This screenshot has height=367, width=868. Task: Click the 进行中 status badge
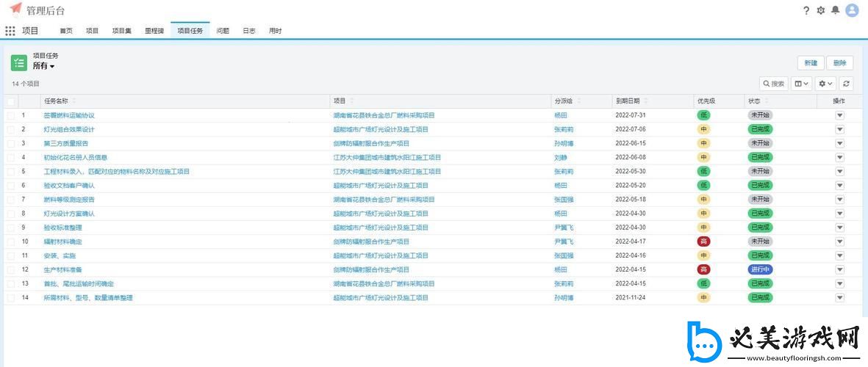point(760,269)
